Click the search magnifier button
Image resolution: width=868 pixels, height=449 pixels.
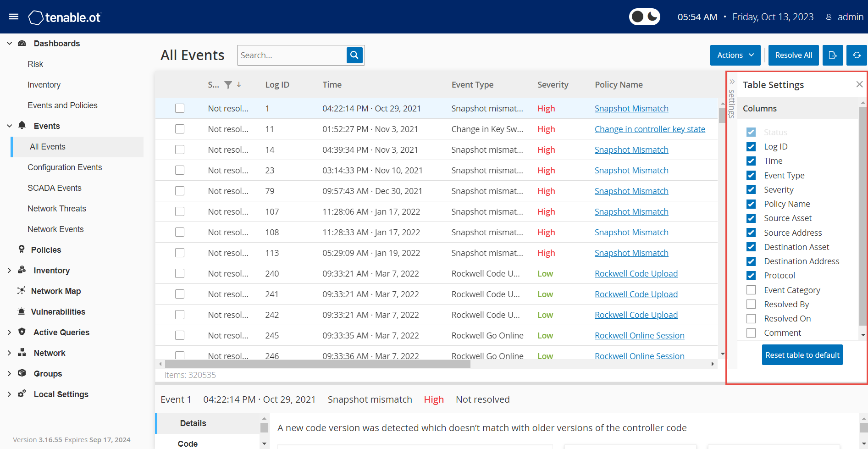(354, 55)
